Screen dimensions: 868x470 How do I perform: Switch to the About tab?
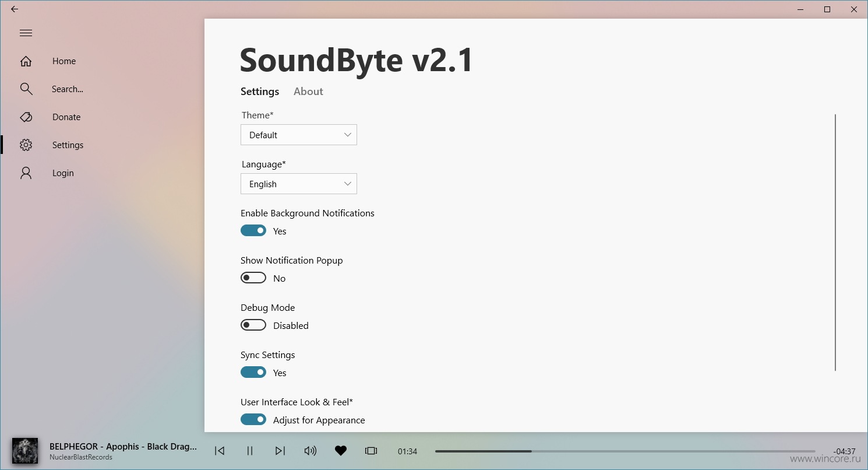click(x=308, y=92)
